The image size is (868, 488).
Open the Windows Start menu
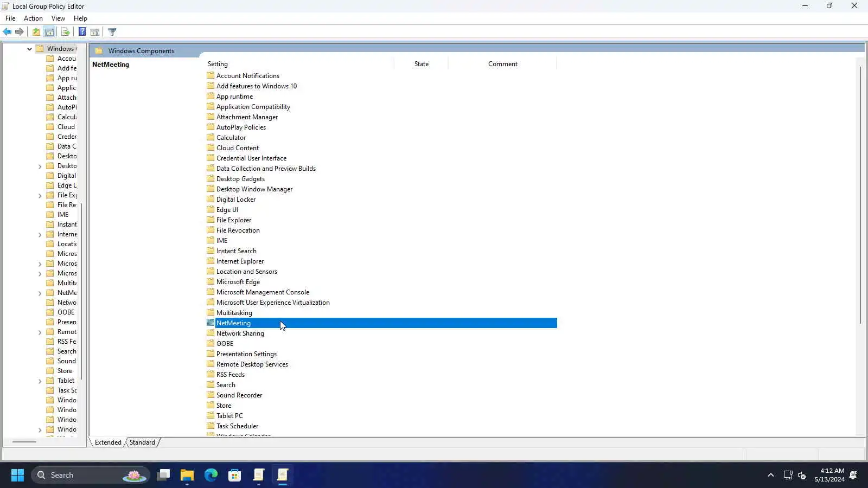pyautogui.click(x=17, y=475)
